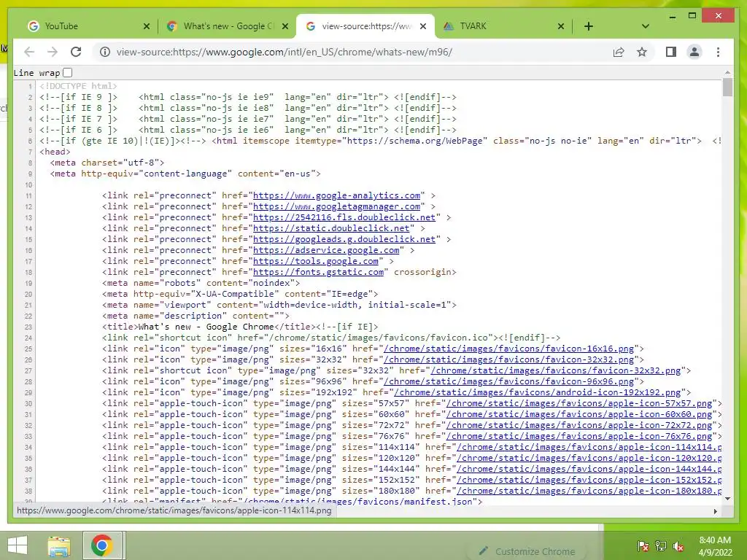Close the YouTube tab
The width and height of the screenshot is (747, 560).
(x=146, y=26)
